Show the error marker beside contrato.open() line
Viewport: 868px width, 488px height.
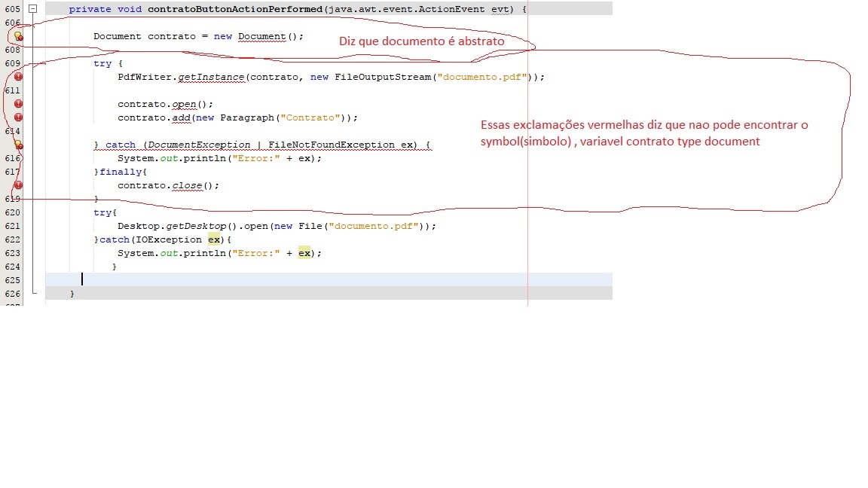click(18, 104)
